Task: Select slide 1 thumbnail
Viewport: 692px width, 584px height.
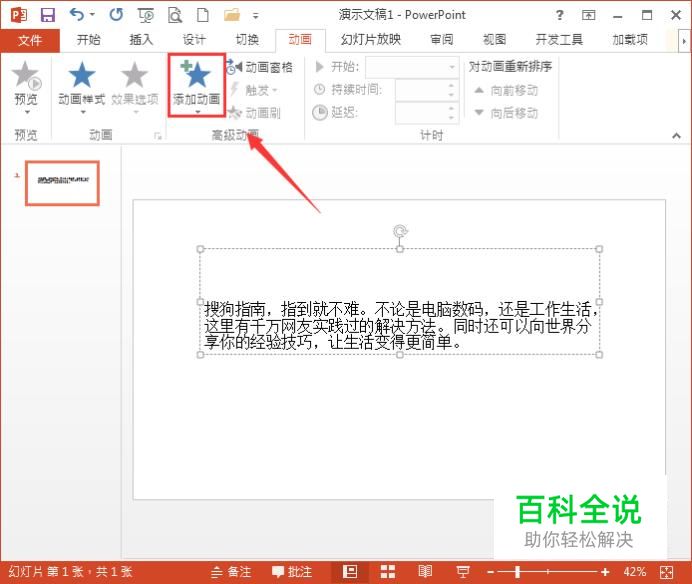Action: click(62, 183)
